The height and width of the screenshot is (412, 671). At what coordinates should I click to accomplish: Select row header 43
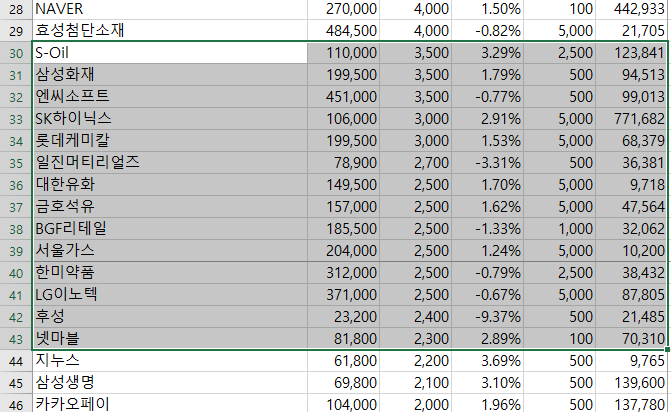(16, 339)
